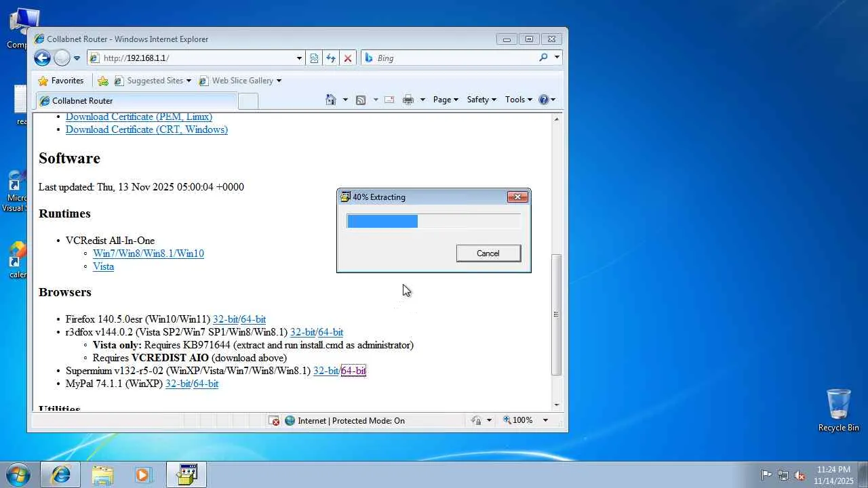Viewport: 868px width, 488px height.
Task: Launch Windows Media Player from taskbar
Action: click(143, 474)
